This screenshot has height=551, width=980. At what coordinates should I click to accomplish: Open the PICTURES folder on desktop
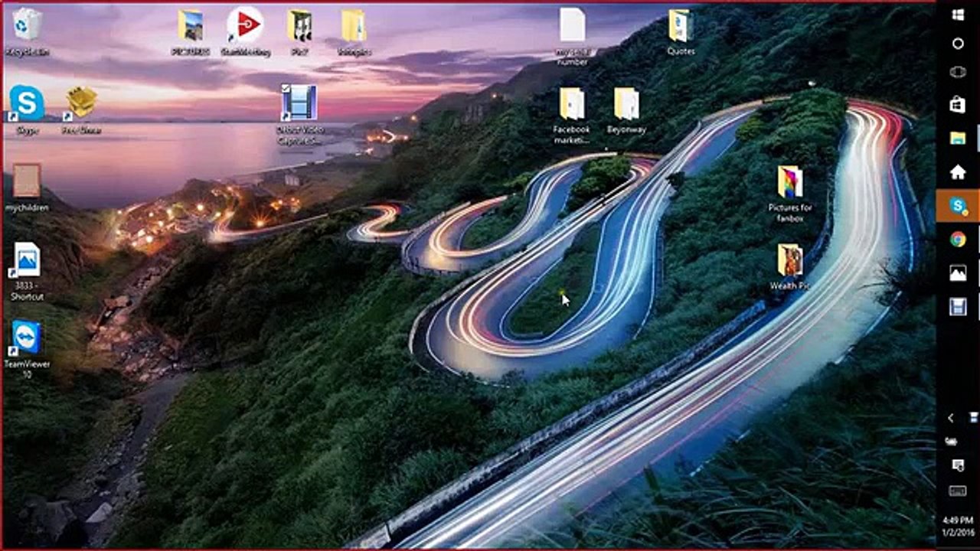(191, 33)
